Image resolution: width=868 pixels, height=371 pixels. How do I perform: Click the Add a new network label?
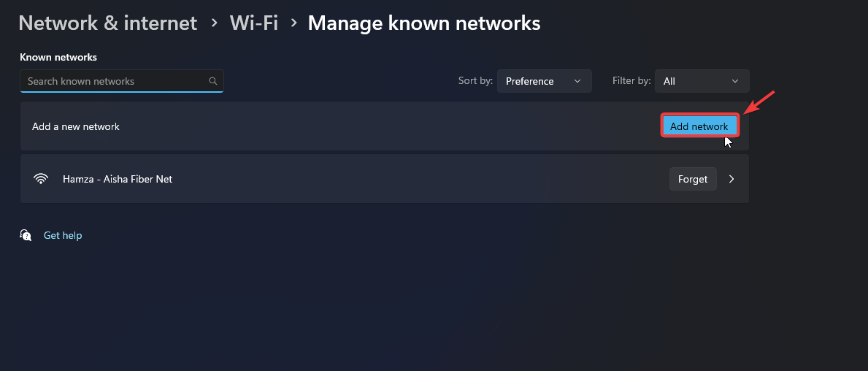pyautogui.click(x=76, y=126)
